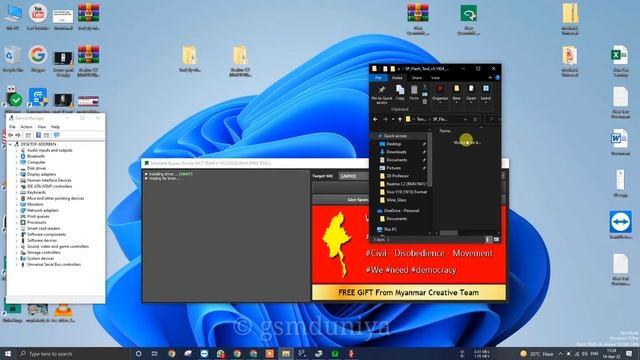Switch to Share tab in File Explorer
640x360 pixels.
point(417,78)
